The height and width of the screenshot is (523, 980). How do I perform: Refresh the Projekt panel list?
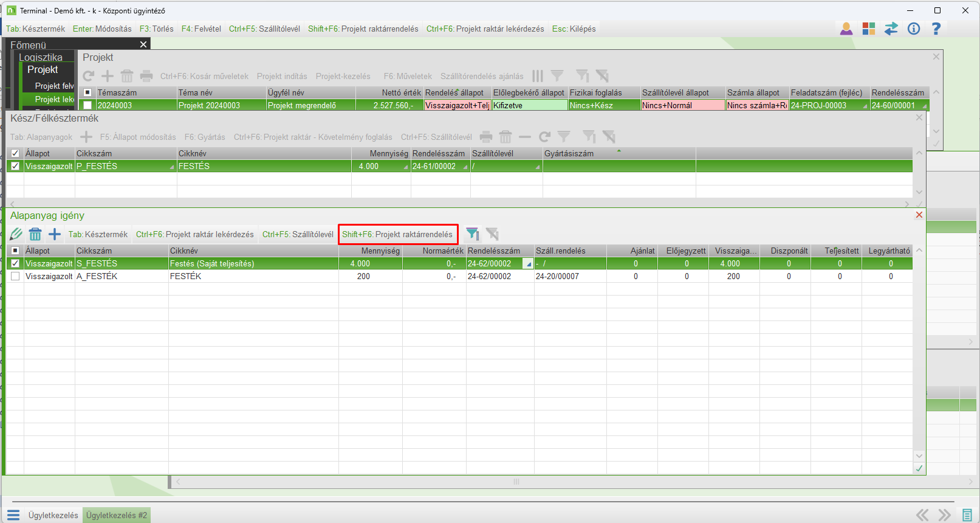89,76
